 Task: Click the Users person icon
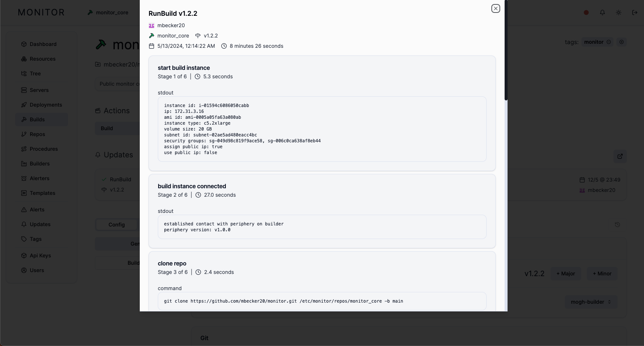pyautogui.click(x=24, y=270)
